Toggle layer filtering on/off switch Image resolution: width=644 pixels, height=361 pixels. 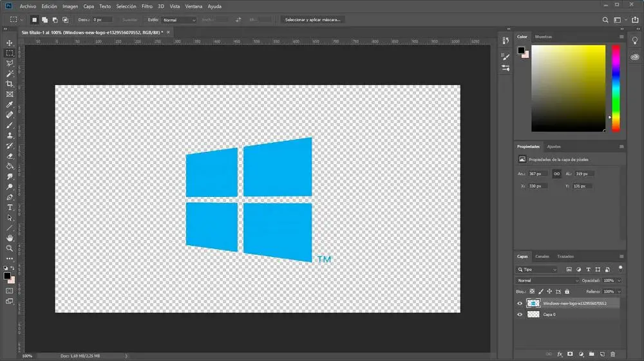click(620, 269)
